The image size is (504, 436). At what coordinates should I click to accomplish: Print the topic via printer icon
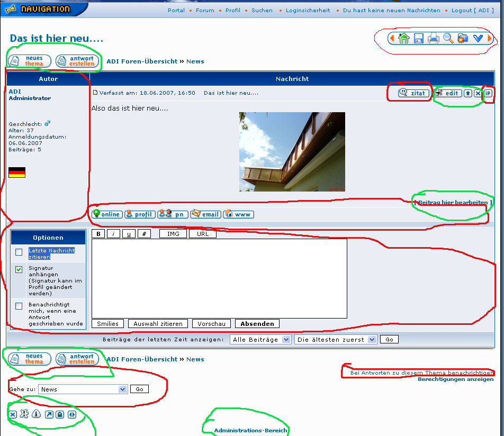tap(434, 38)
